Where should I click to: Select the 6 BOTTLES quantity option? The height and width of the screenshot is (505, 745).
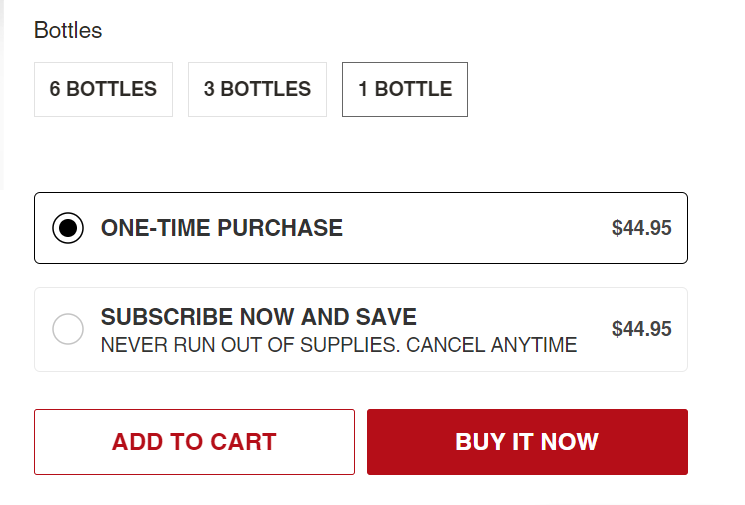pyautogui.click(x=103, y=89)
